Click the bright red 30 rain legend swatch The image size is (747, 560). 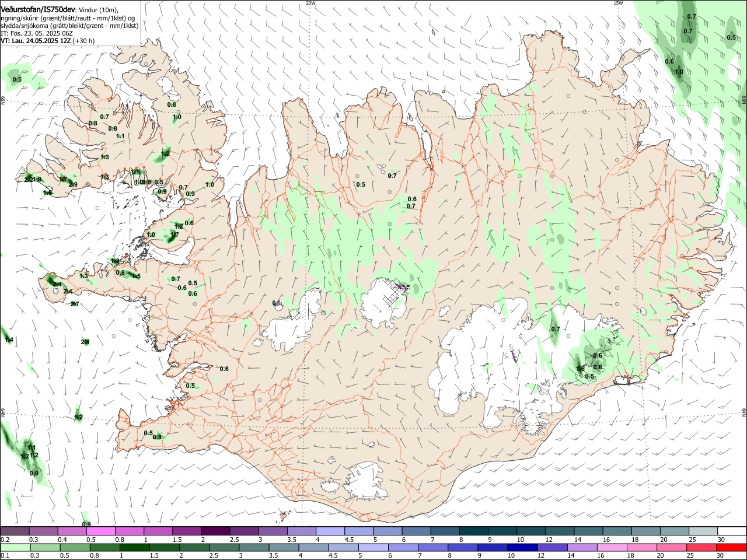[x=731, y=548]
